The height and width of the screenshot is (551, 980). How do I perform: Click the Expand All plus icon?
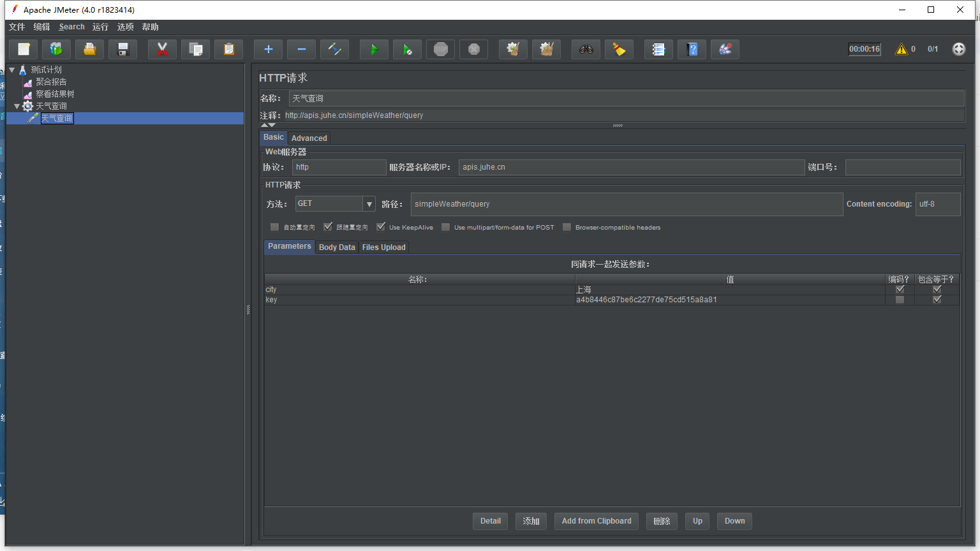269,49
